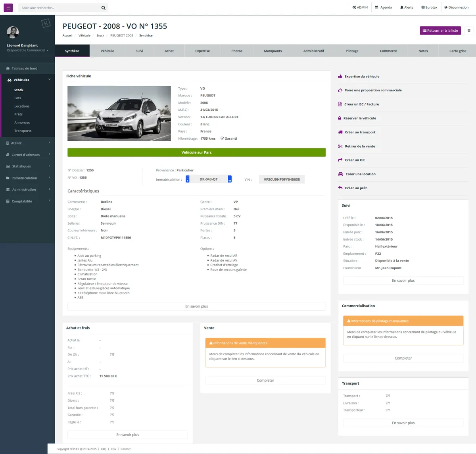Expand the Atelier sidebar chevron

click(50, 143)
